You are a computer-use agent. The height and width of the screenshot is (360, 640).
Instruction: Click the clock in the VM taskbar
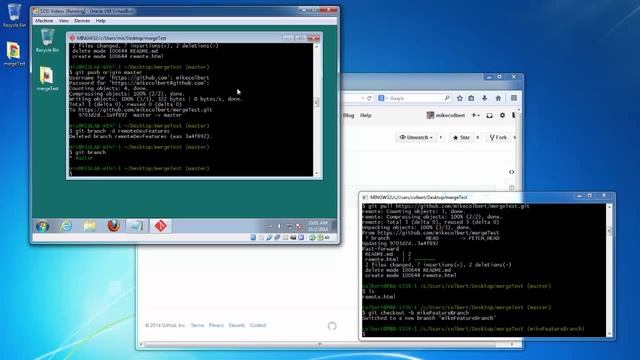tap(318, 226)
